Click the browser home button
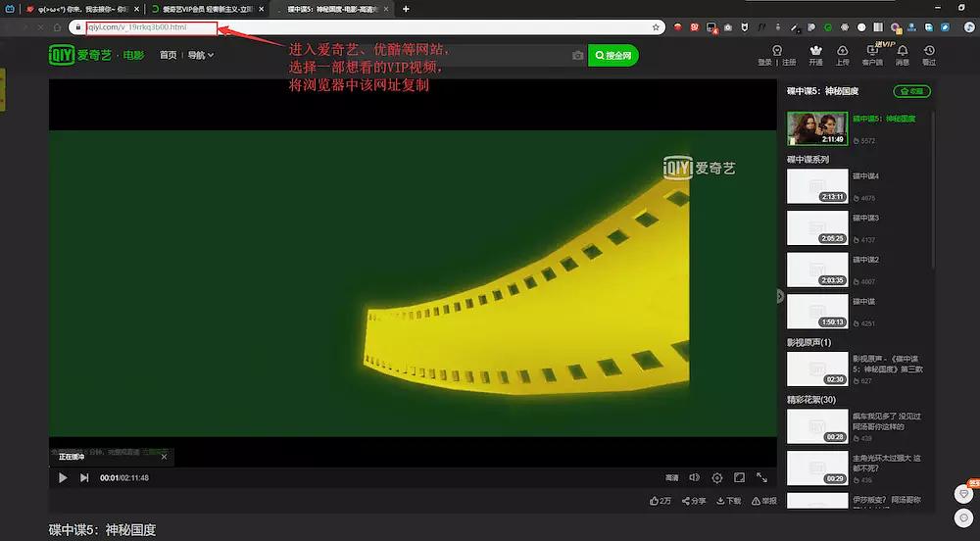The width and height of the screenshot is (980, 541). [58, 27]
